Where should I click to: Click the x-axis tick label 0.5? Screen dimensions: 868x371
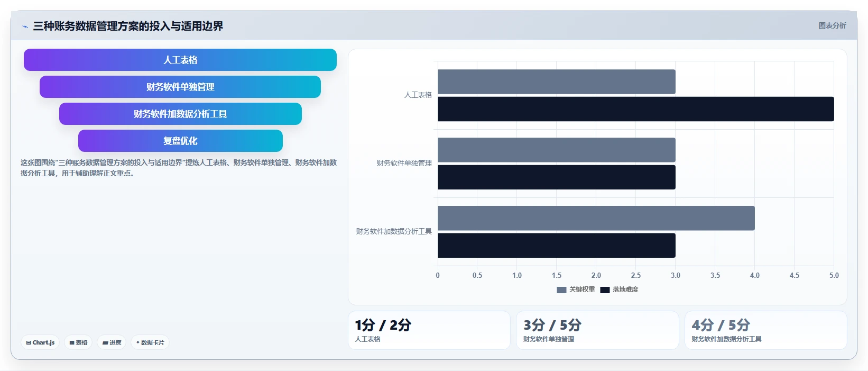coord(477,275)
